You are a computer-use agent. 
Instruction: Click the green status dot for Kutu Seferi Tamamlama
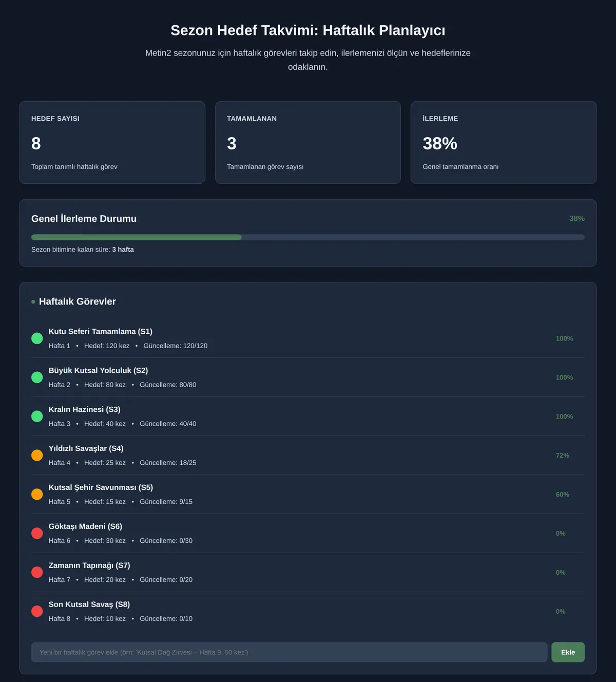[37, 338]
